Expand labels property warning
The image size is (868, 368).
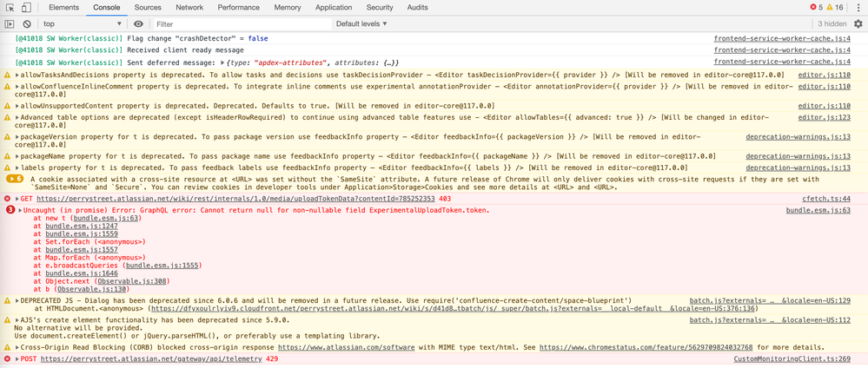(17, 168)
